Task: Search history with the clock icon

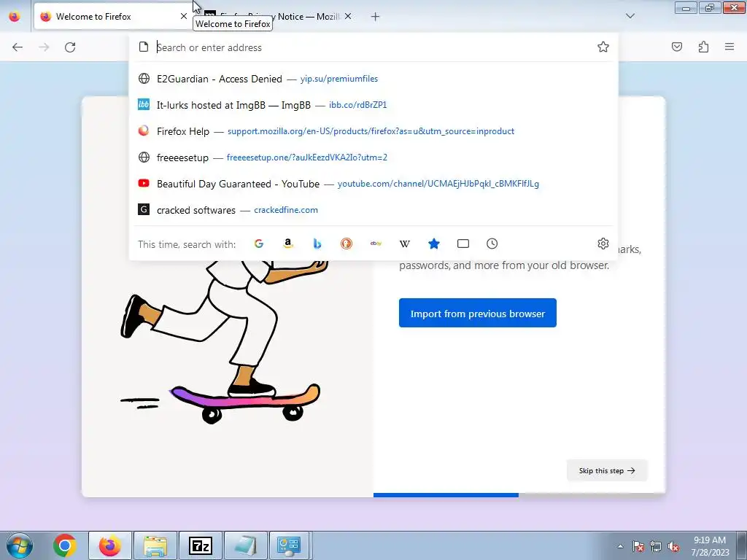Action: click(x=492, y=244)
